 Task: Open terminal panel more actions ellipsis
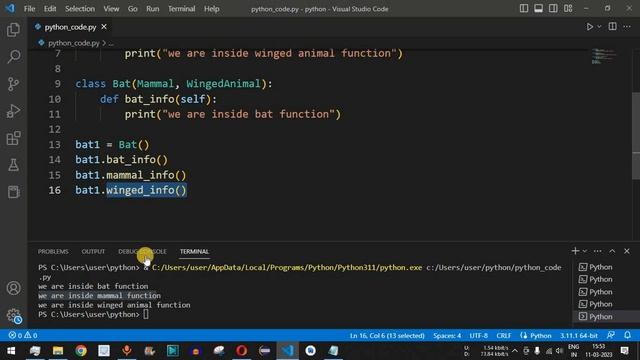(598, 251)
